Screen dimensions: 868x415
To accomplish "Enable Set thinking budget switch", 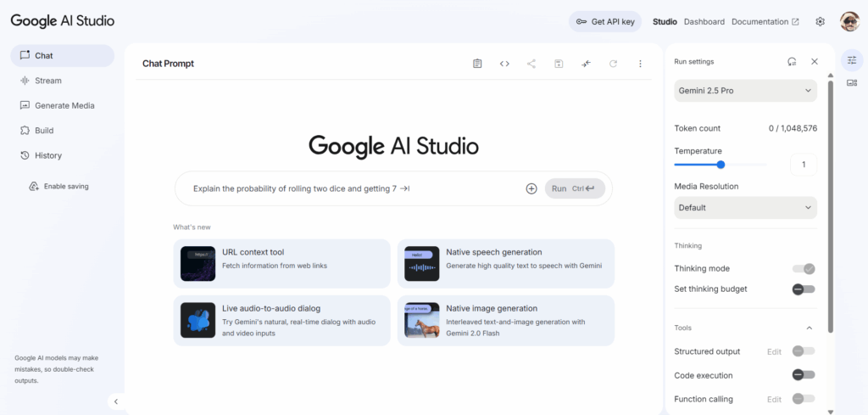I will [x=804, y=289].
